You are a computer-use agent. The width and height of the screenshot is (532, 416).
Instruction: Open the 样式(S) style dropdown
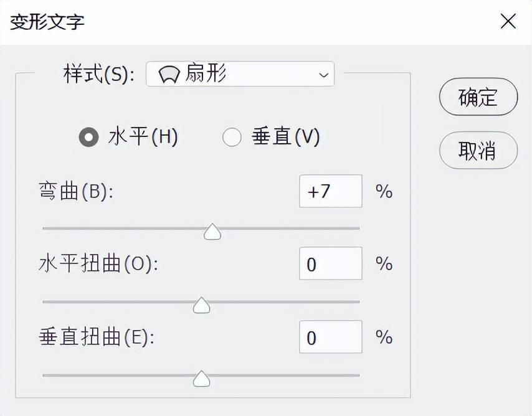[240, 74]
